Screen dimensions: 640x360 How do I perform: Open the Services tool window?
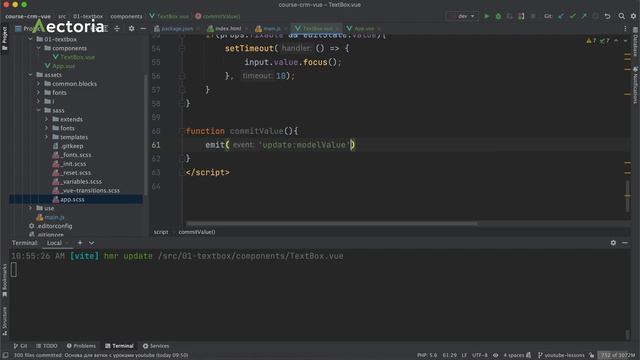(156, 346)
